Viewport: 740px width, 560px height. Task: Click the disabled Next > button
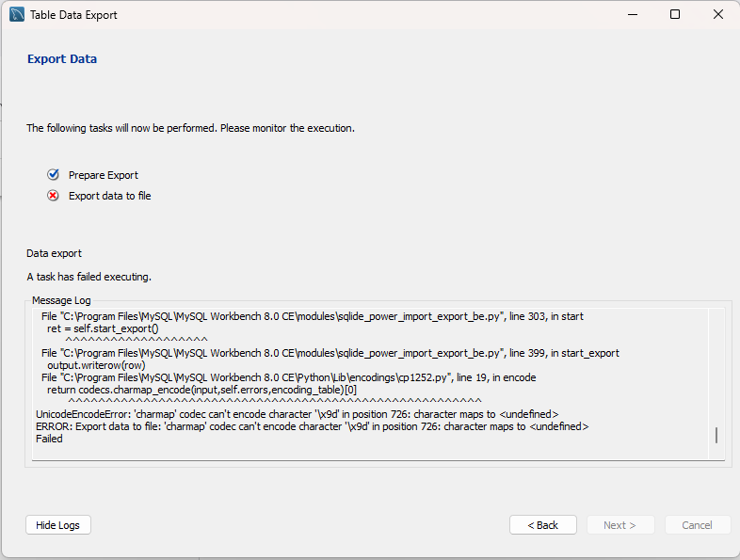620,525
